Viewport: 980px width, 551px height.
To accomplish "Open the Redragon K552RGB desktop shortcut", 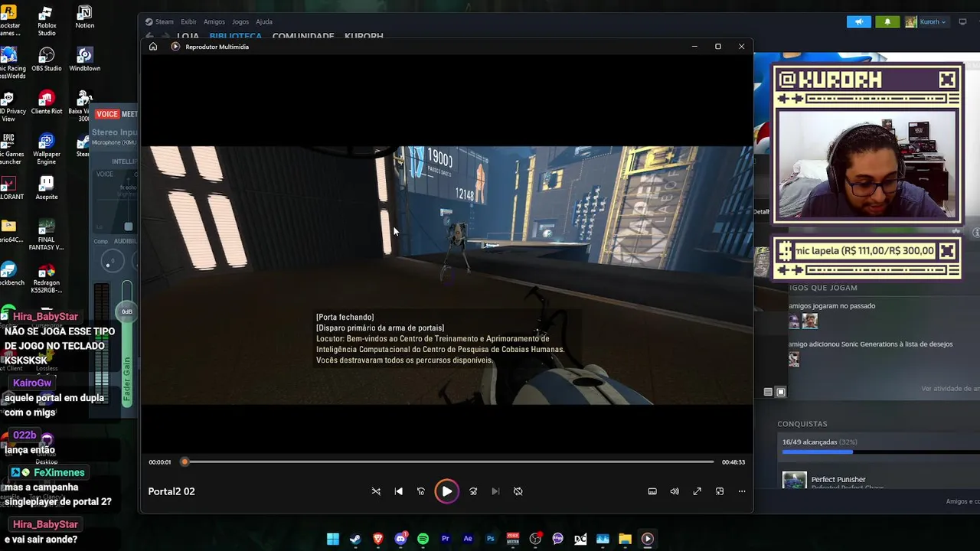I will (47, 278).
